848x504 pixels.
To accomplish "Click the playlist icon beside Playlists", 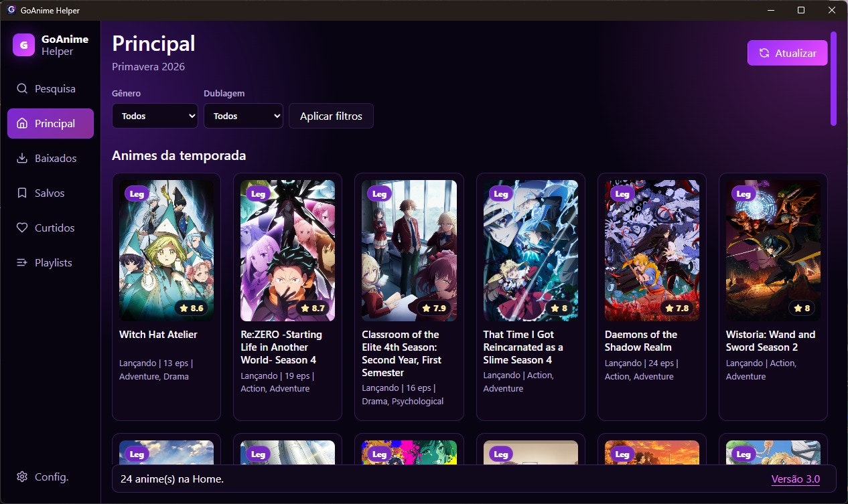I will 22,262.
